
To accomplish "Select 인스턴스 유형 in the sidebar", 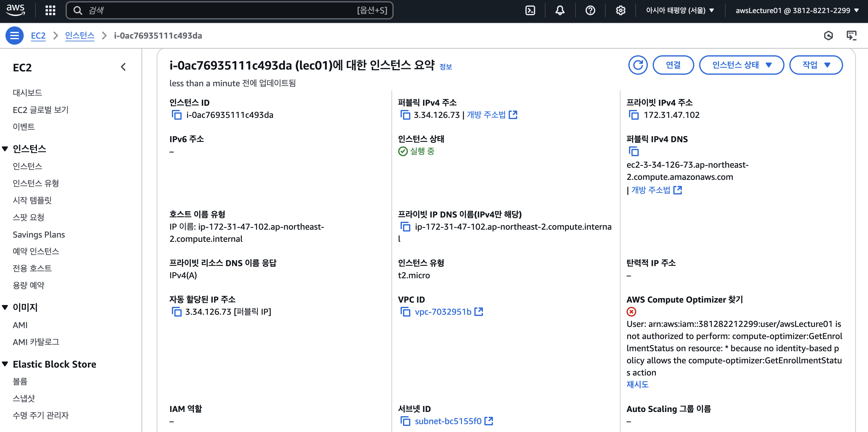I will 36,183.
